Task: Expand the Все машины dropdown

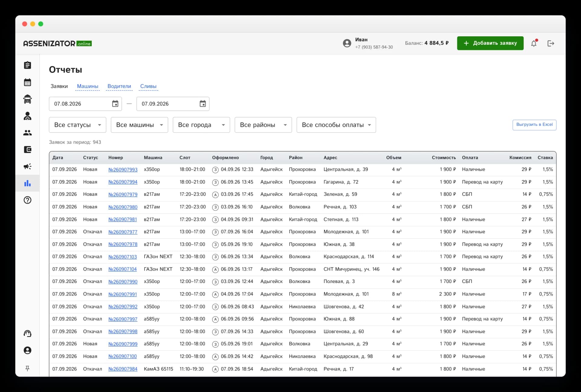Action: tap(140, 125)
